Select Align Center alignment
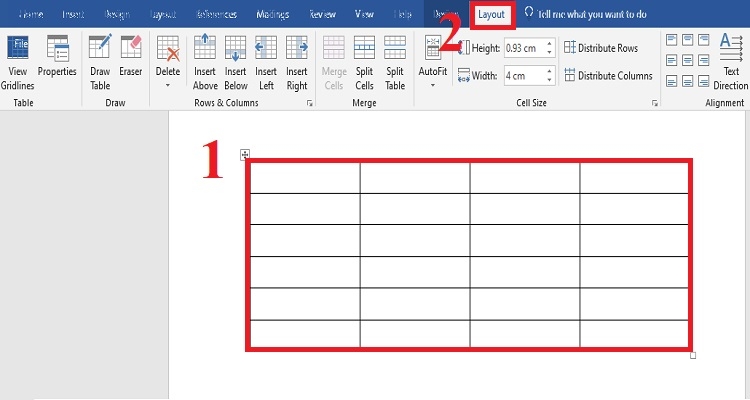This screenshot has height=400, width=750. [x=687, y=60]
